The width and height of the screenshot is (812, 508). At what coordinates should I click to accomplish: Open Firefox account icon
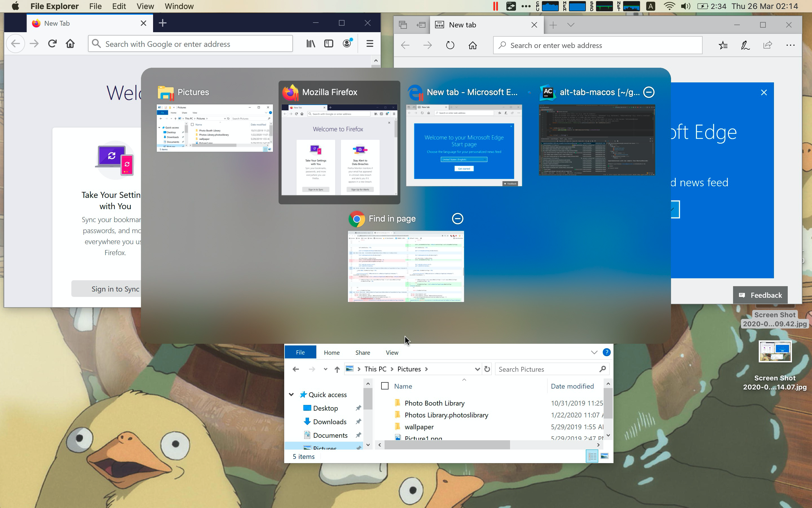347,43
